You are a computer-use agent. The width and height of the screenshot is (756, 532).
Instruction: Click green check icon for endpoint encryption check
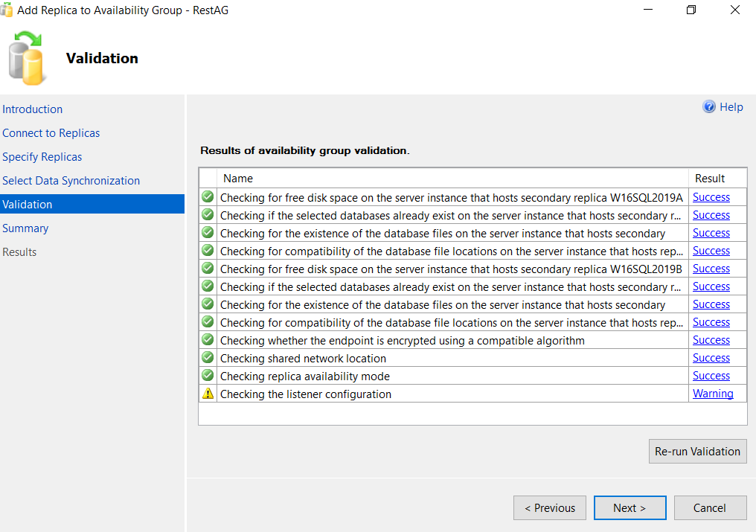coord(208,340)
